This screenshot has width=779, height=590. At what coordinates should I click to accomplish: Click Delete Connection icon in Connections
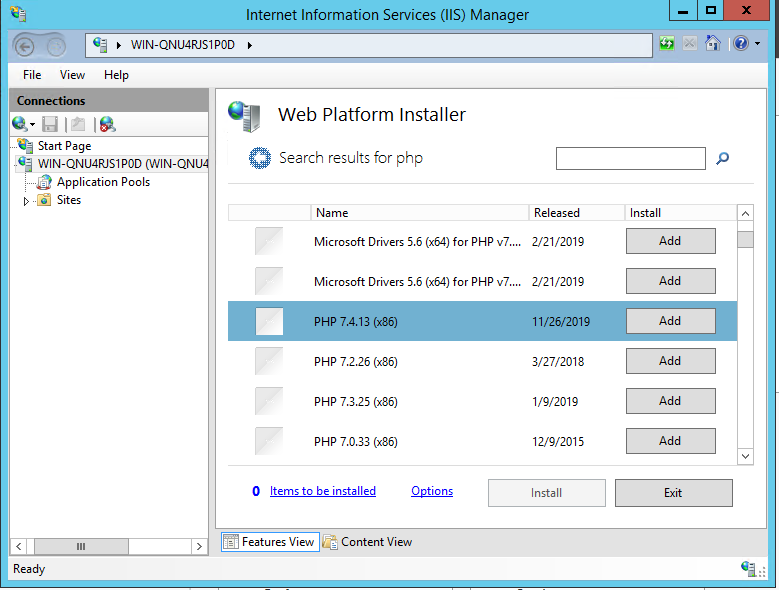coord(107,124)
